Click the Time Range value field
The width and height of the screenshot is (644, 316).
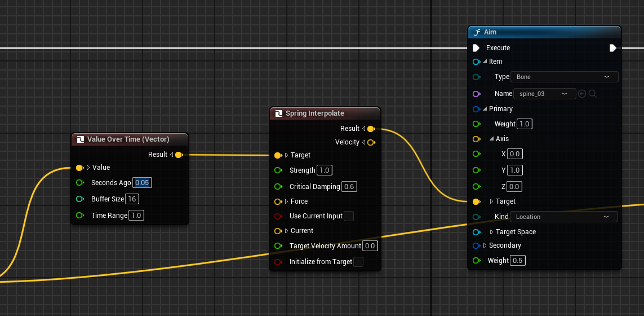pos(136,215)
